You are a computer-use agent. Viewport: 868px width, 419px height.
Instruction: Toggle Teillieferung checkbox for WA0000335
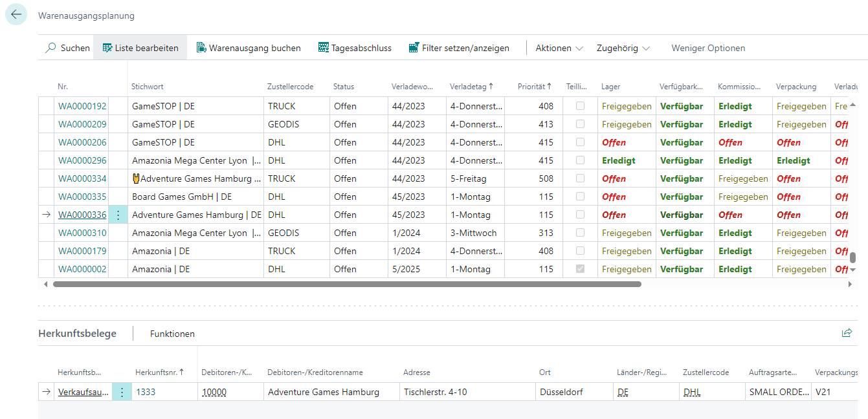(580, 197)
